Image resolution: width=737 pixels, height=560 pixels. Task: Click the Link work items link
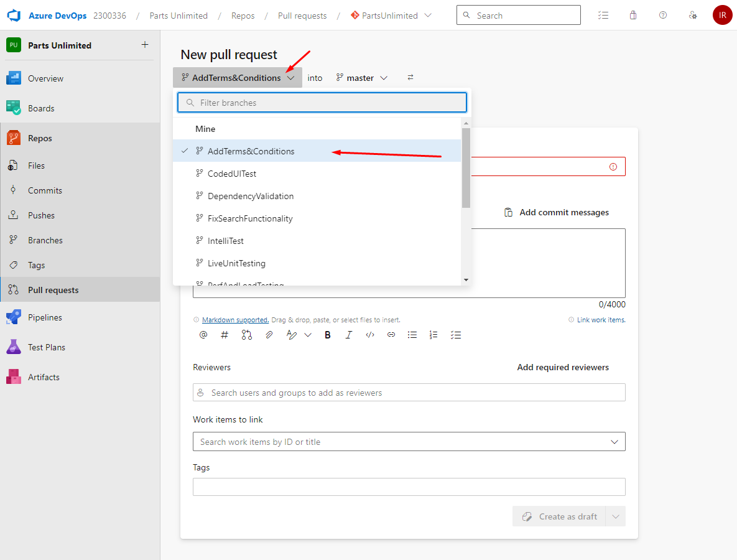tap(601, 320)
